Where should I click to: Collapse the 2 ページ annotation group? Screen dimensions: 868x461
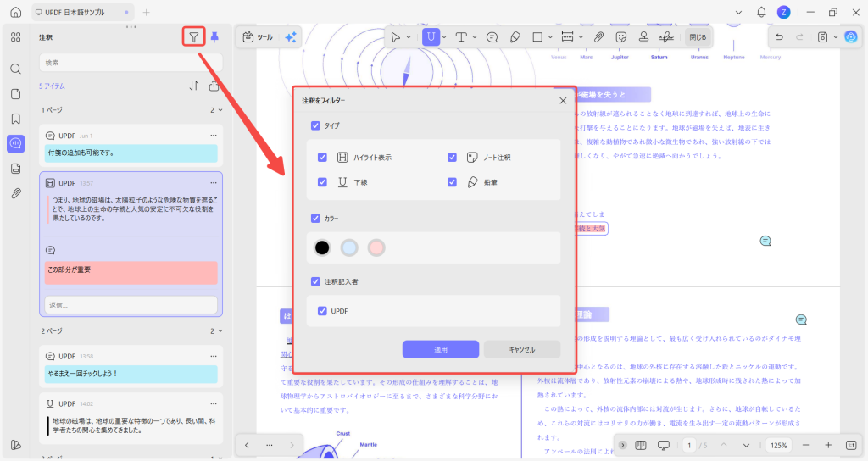[x=220, y=331]
